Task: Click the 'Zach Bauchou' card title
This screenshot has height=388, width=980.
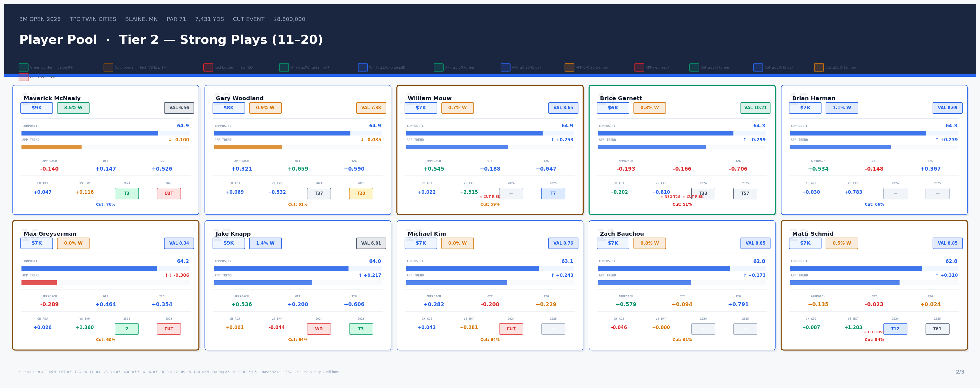Action: pos(622,234)
